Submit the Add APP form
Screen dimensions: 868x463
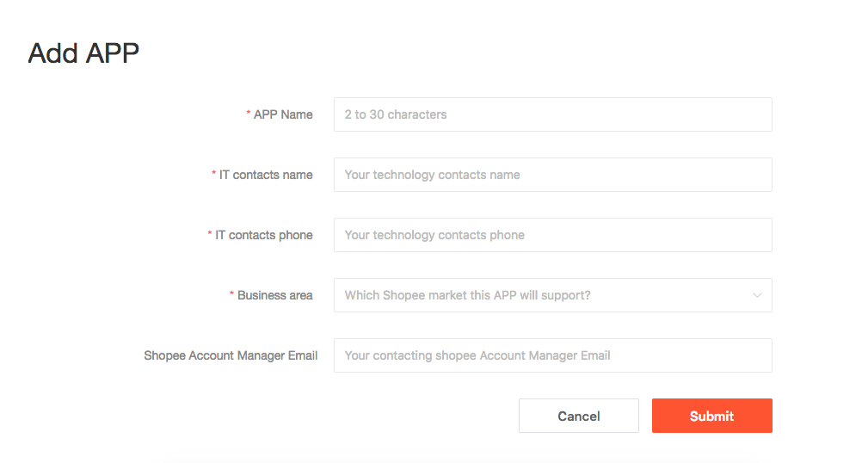712,416
